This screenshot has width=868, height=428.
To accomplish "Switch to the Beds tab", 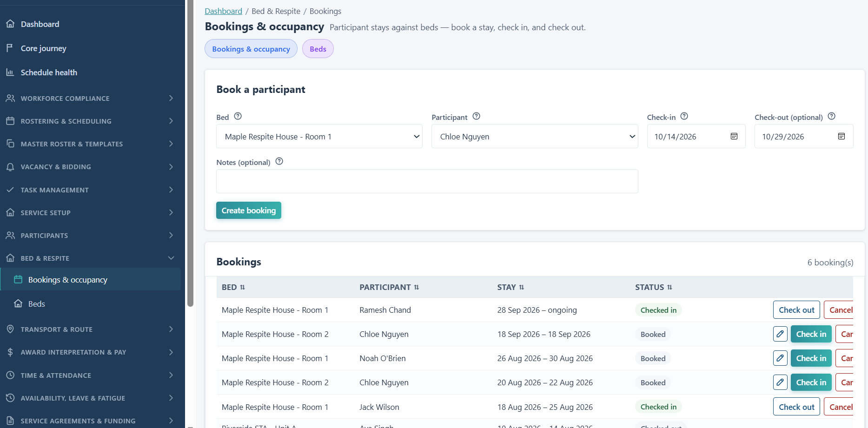I will click(x=318, y=49).
